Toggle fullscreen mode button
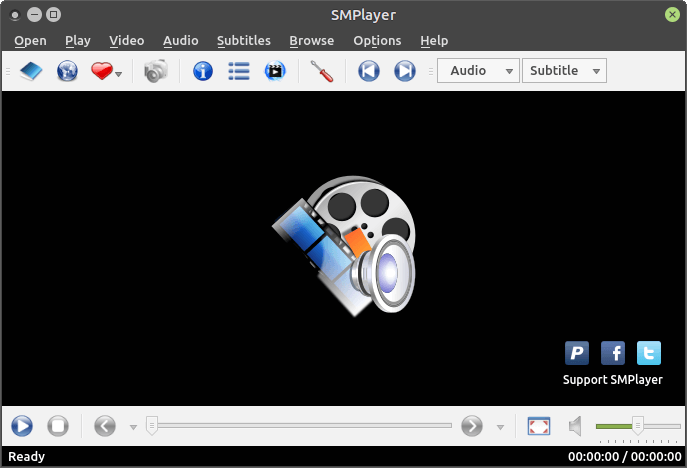The width and height of the screenshot is (687, 468). tap(539, 427)
